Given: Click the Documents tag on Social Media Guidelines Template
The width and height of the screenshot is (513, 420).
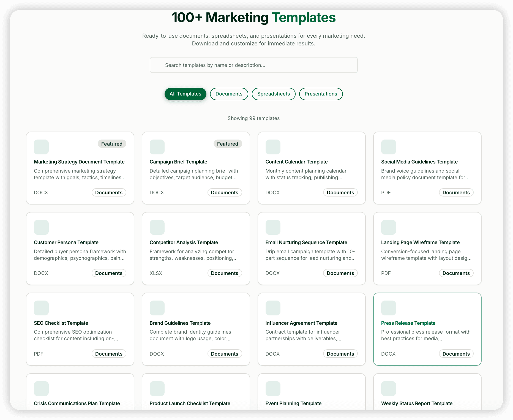Looking at the screenshot, I should coord(456,192).
